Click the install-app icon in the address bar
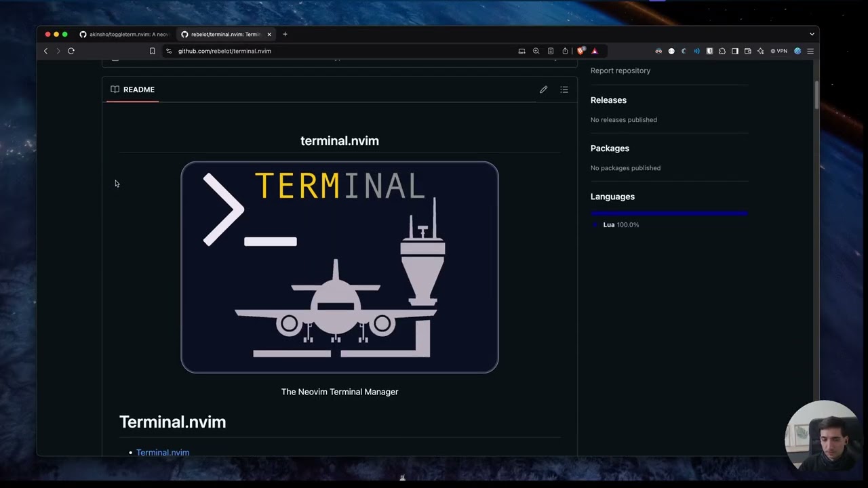 pyautogui.click(x=521, y=51)
